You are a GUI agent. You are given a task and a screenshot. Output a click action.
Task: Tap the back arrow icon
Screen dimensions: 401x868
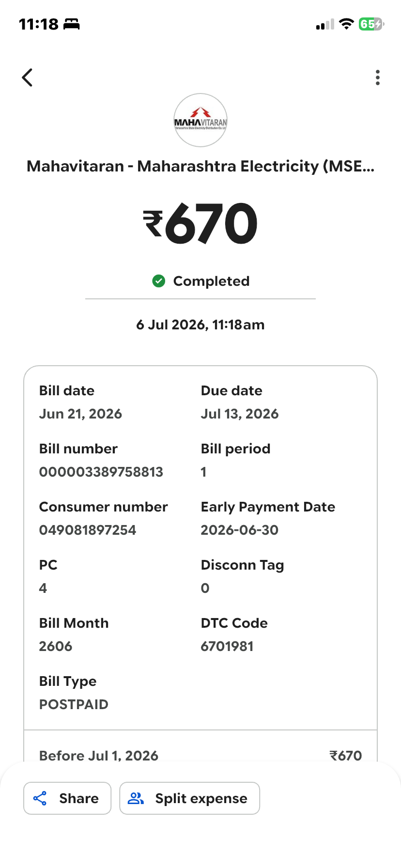tap(28, 77)
